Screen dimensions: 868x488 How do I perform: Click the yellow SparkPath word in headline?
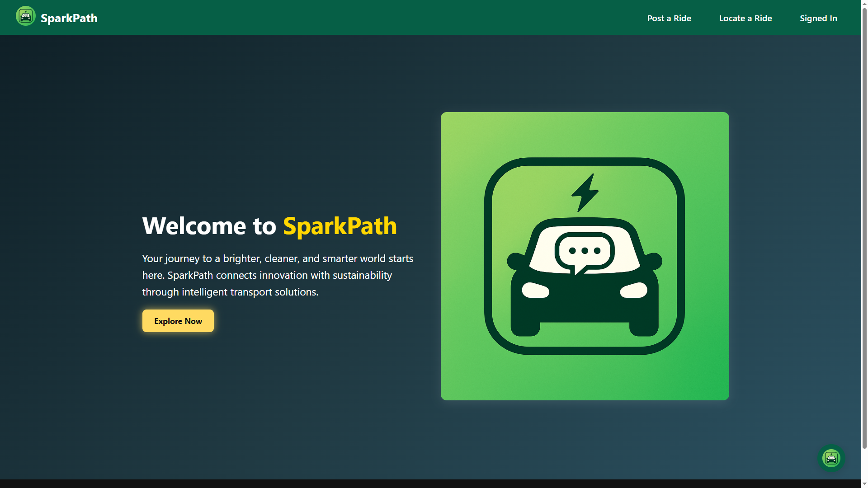coord(340,226)
